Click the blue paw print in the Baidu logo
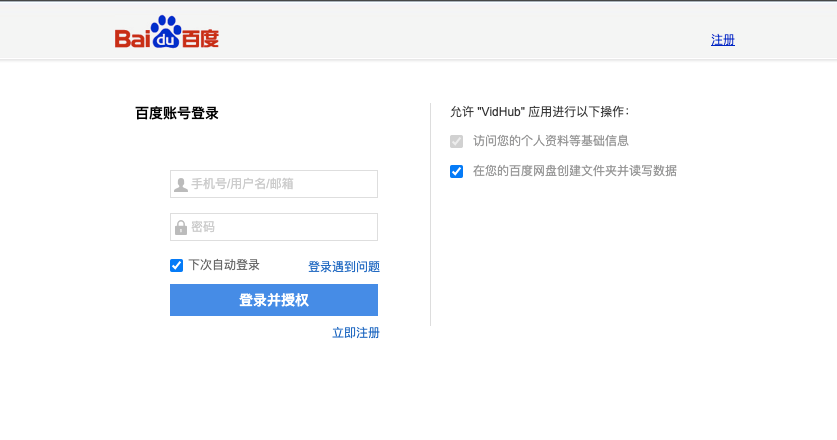This screenshot has width=837, height=440. tap(166, 32)
